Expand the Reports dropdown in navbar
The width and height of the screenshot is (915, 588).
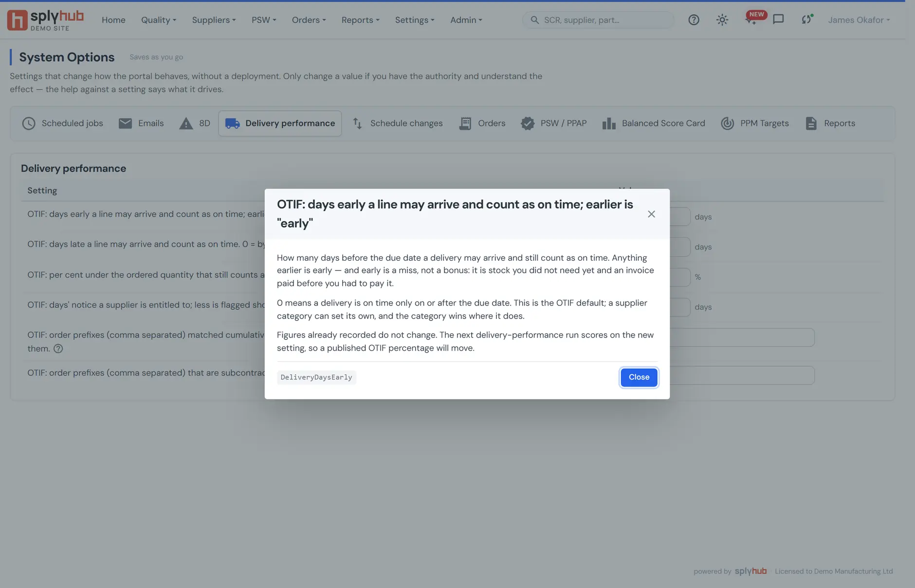point(360,20)
